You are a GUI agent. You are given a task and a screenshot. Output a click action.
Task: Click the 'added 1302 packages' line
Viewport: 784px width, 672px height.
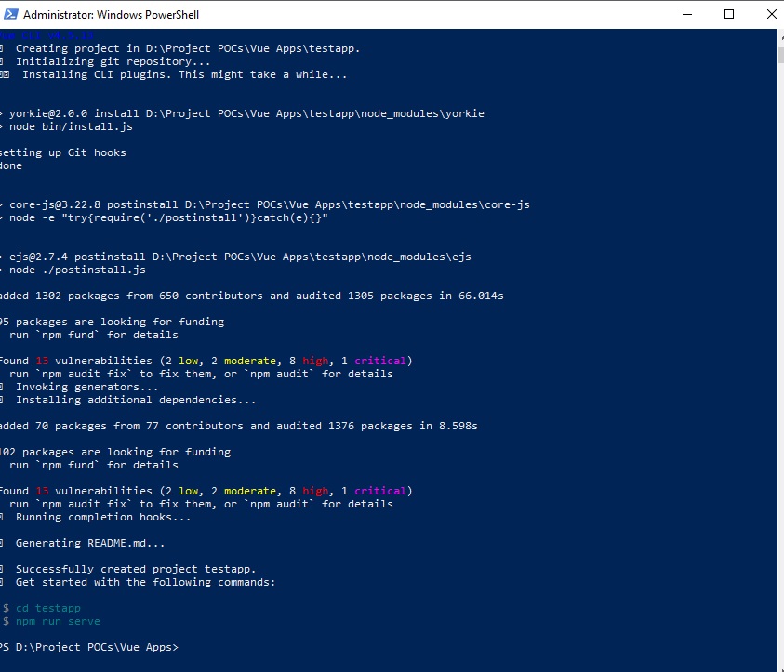click(x=251, y=296)
